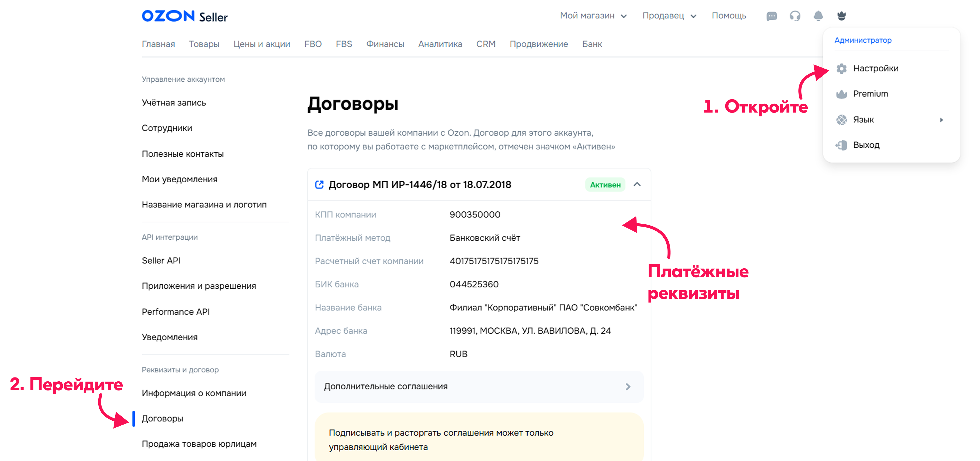Click the gear icon next to Настройки
980x461 pixels.
pos(841,69)
